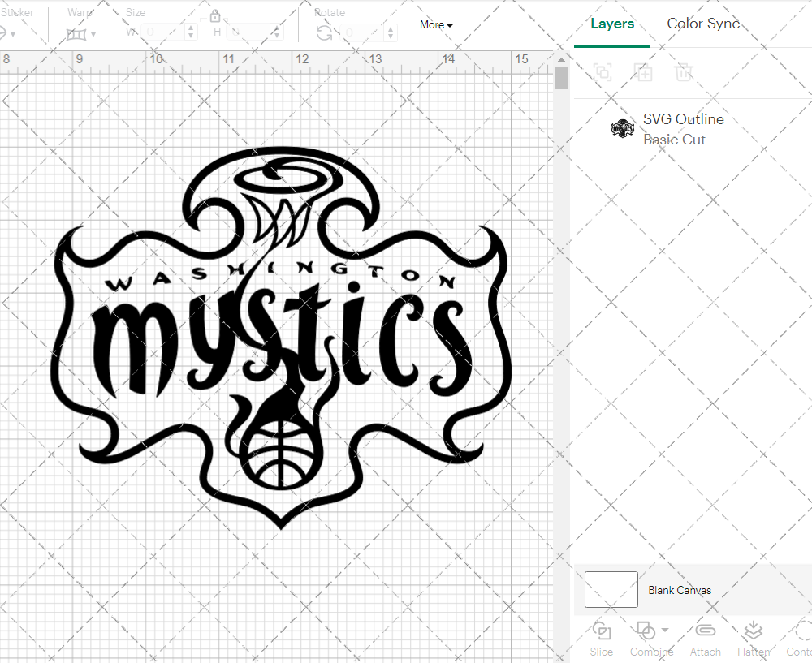
Task: Click the Blank Canvas color swatch
Action: tap(611, 590)
